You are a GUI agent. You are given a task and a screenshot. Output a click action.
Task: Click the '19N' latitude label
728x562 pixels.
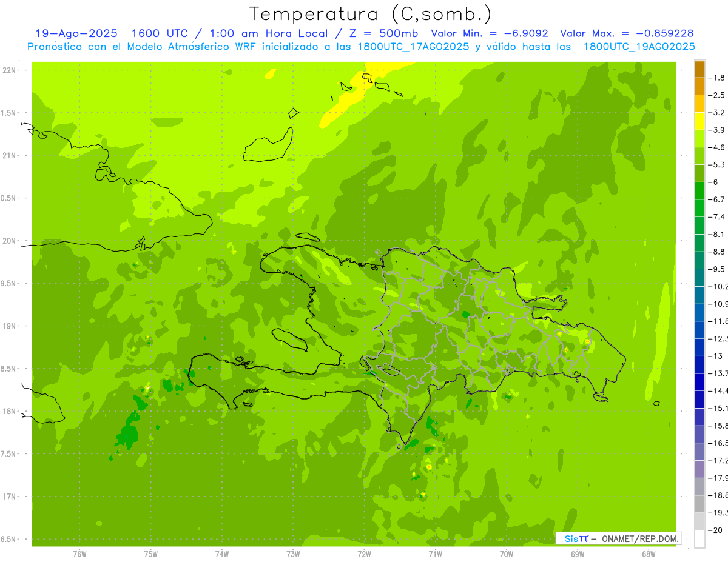coord(10,326)
